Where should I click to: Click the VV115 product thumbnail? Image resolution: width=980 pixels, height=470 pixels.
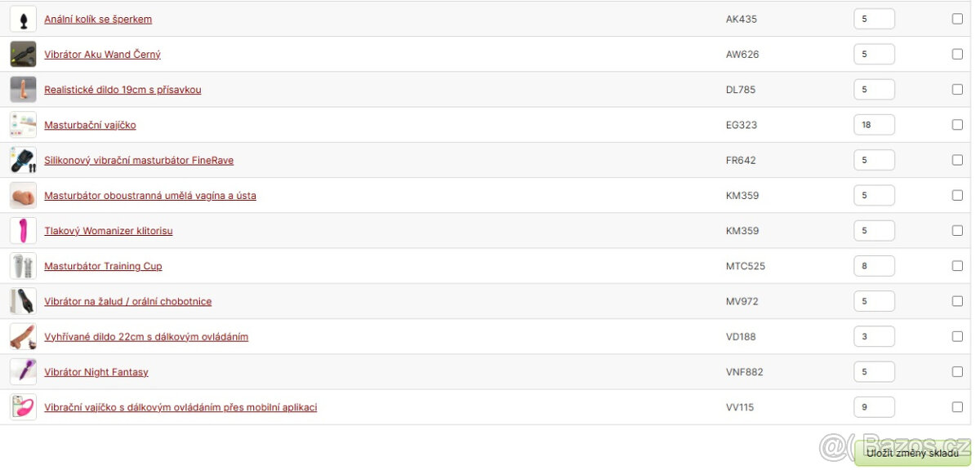(x=23, y=407)
